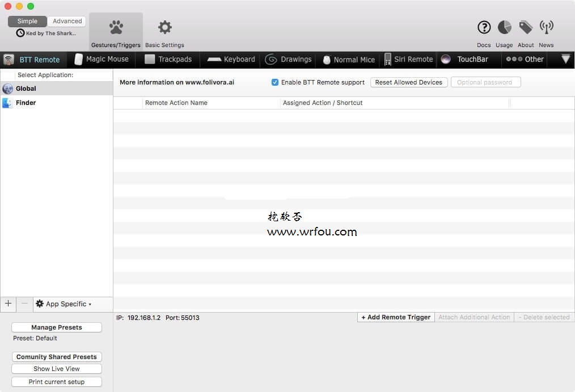Expand the device tabs overflow arrow
The image size is (575, 392).
click(565, 58)
